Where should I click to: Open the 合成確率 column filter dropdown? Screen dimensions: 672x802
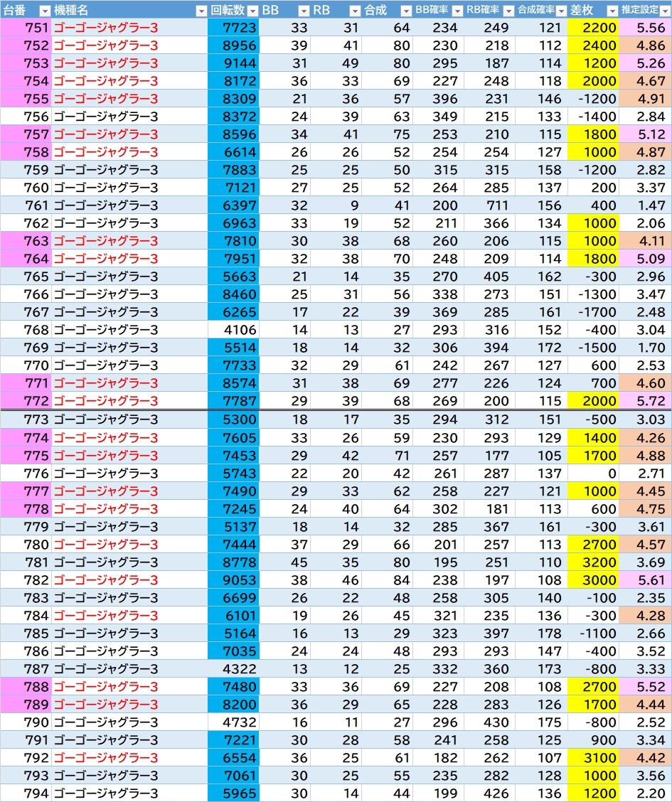561,10
